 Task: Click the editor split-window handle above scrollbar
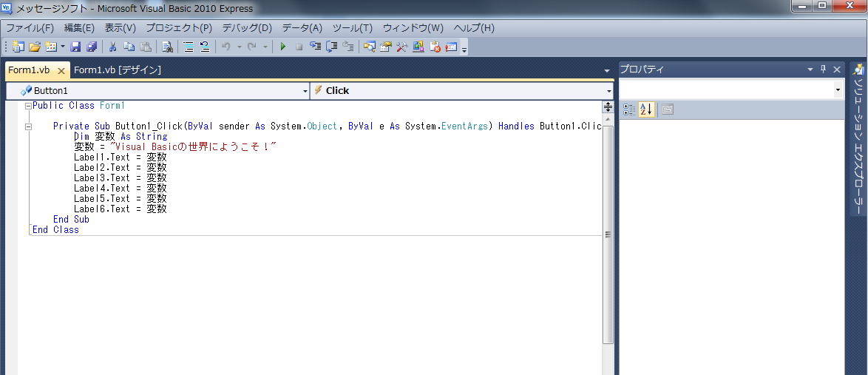[x=608, y=107]
